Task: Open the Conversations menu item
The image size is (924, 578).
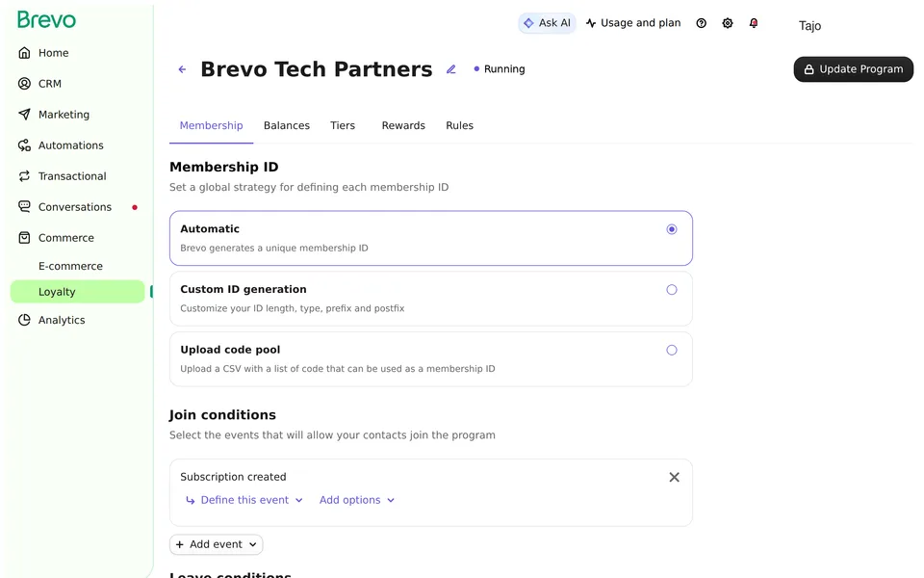Action: (x=77, y=206)
